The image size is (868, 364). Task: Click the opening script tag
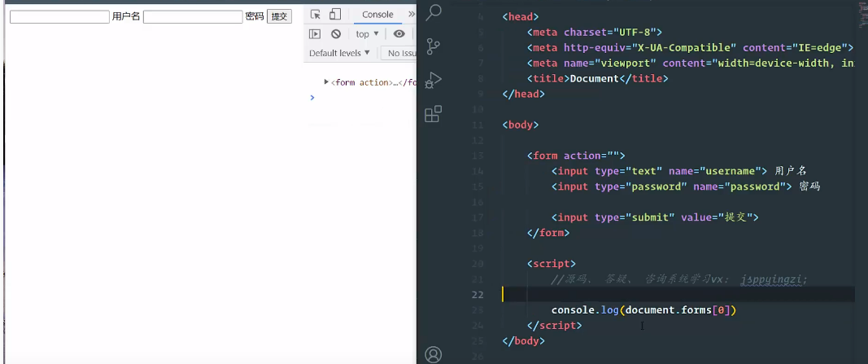click(552, 264)
